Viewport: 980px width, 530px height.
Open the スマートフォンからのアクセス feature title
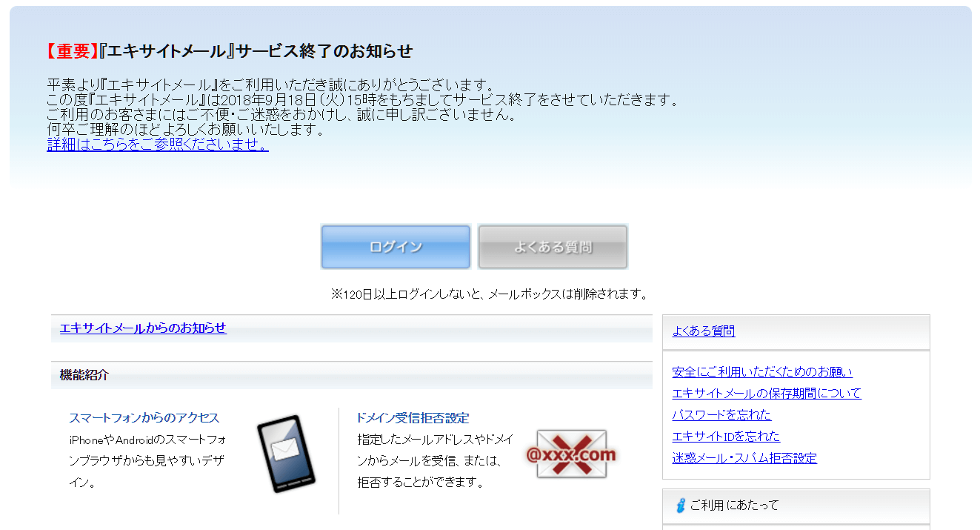pyautogui.click(x=144, y=418)
